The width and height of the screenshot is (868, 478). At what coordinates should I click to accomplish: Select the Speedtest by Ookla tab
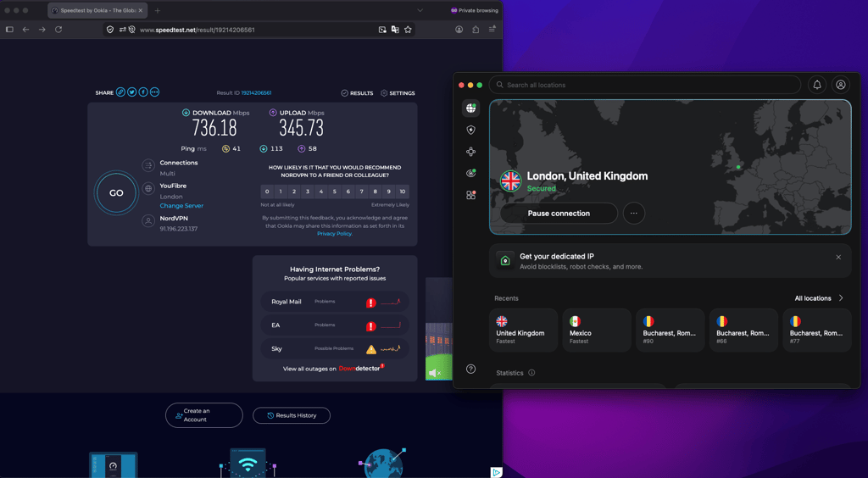coord(97,10)
